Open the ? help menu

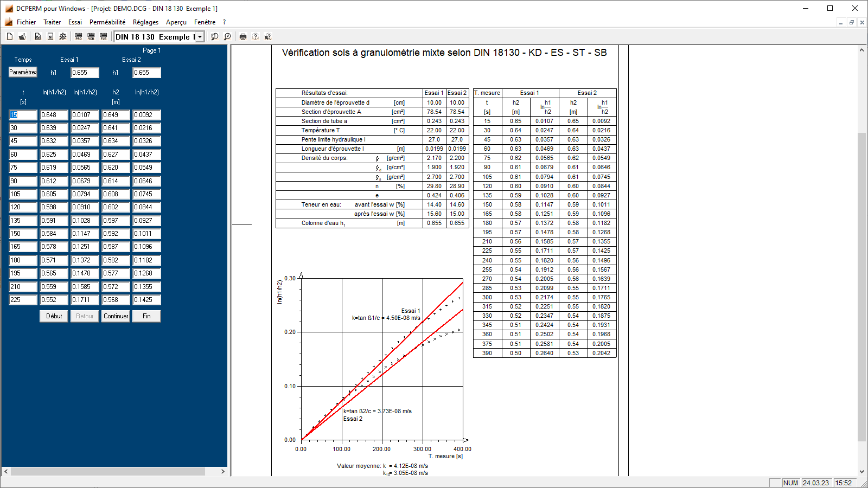(224, 22)
